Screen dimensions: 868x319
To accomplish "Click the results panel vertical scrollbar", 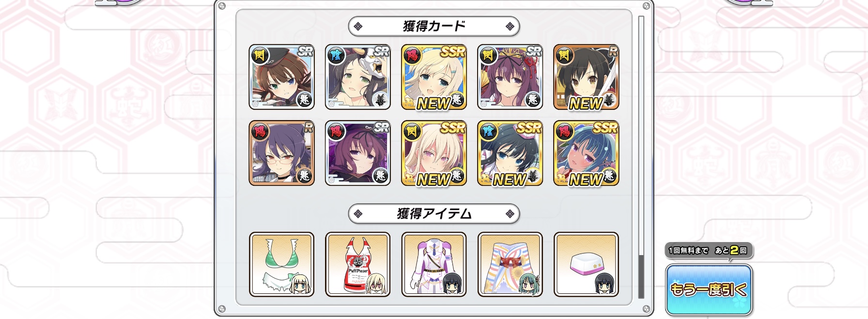I will [641, 157].
